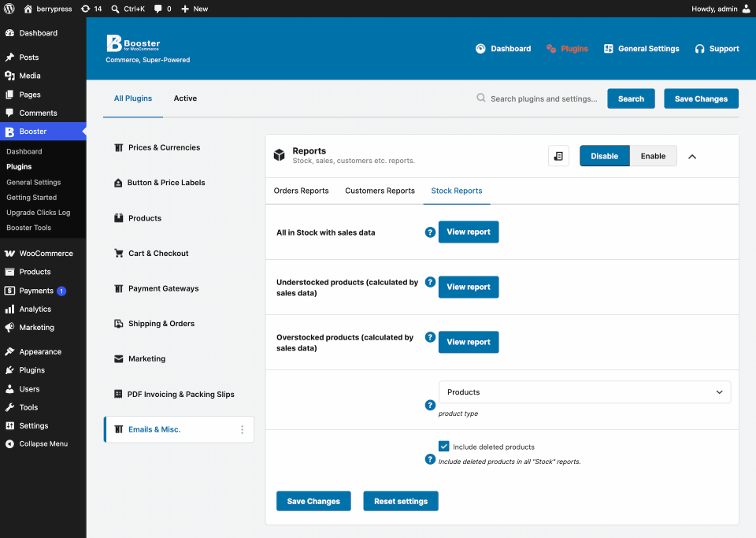Open comments bubble in admin bar
Image resolution: width=756 pixels, height=538 pixels.
pos(162,9)
